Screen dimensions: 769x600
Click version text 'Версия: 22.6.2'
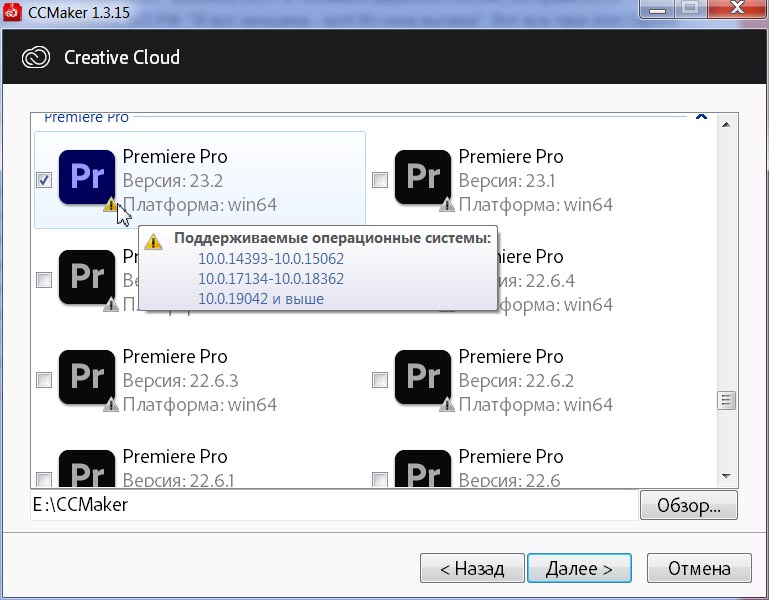tap(516, 381)
